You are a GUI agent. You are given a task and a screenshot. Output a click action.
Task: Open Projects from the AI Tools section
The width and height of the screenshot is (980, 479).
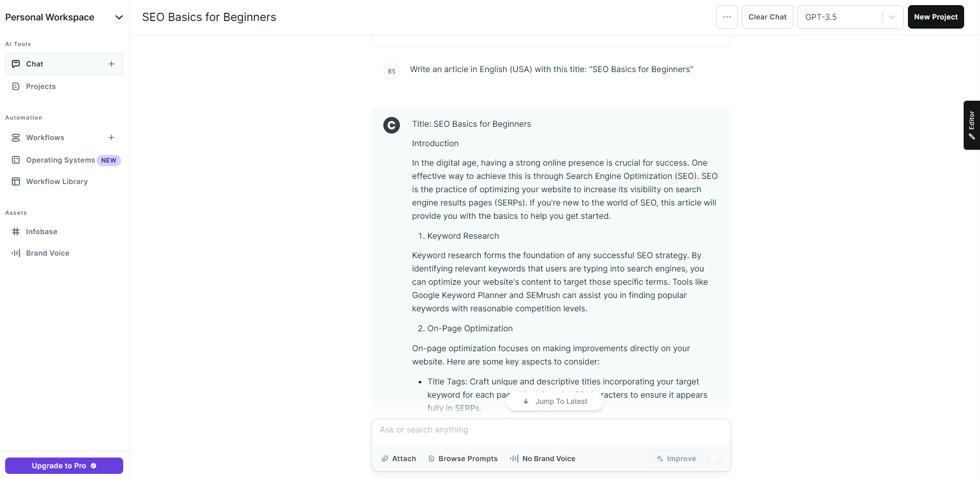41,86
